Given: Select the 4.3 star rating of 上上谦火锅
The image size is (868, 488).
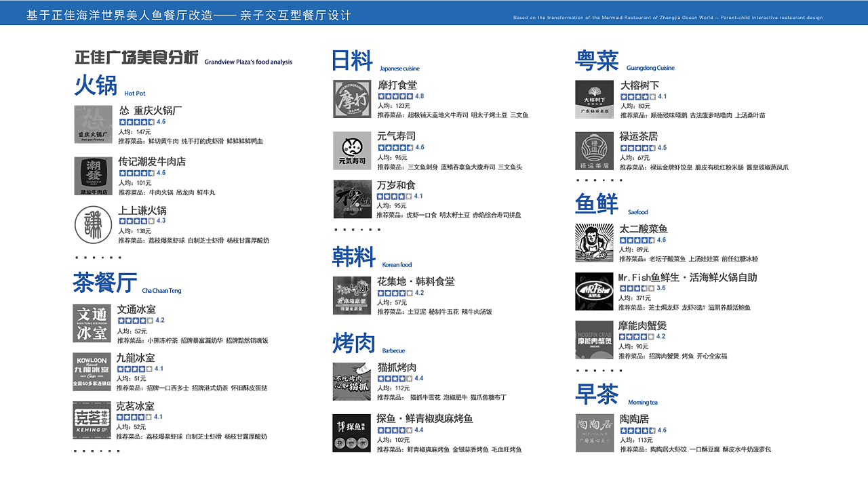Looking at the screenshot, I should pos(142,221).
